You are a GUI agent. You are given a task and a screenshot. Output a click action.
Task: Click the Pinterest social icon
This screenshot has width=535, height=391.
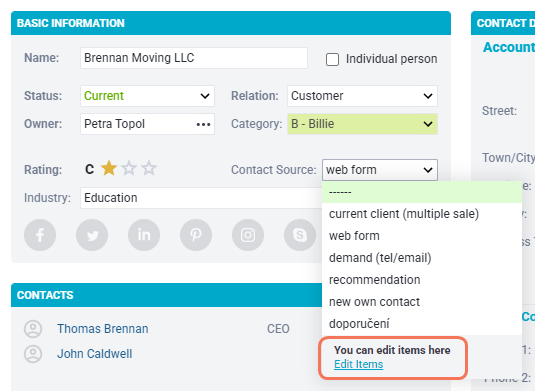point(196,235)
